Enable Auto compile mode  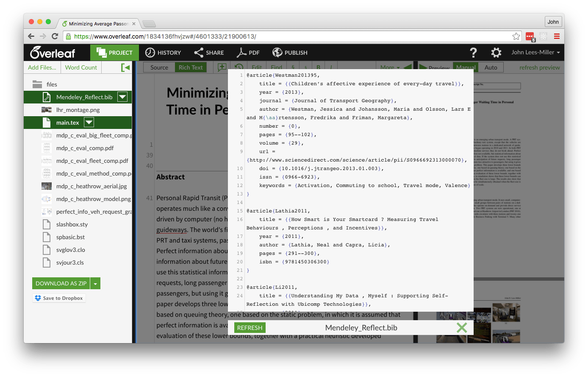pos(491,67)
